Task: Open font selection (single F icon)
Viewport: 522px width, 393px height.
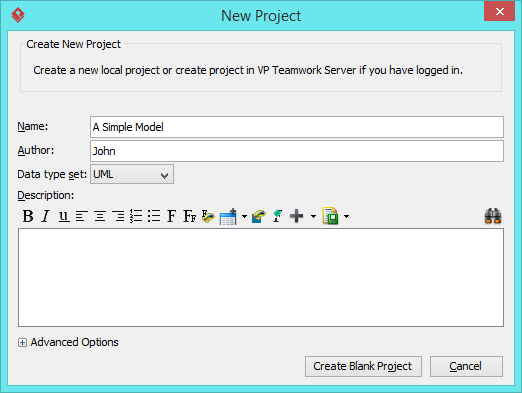Action: coord(171,216)
